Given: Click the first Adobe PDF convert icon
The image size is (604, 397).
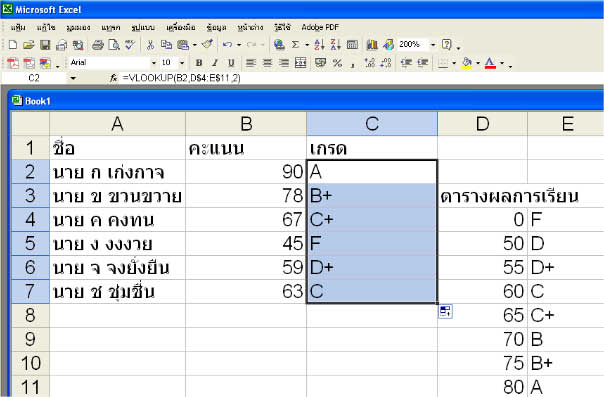Looking at the screenshot, I should [x=13, y=63].
